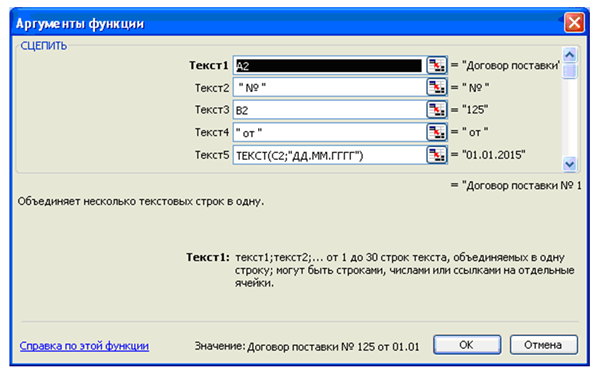Click range selector icon beside Текст5 field
This screenshot has width=600, height=372.
tap(437, 155)
